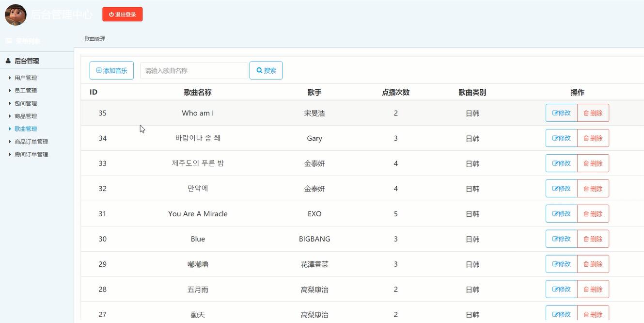
Task: Click the user avatar image
Action: 16,15
